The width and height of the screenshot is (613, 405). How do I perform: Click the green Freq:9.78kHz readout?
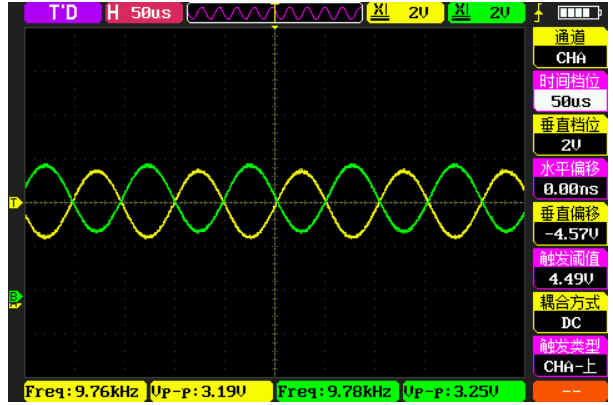[338, 391]
